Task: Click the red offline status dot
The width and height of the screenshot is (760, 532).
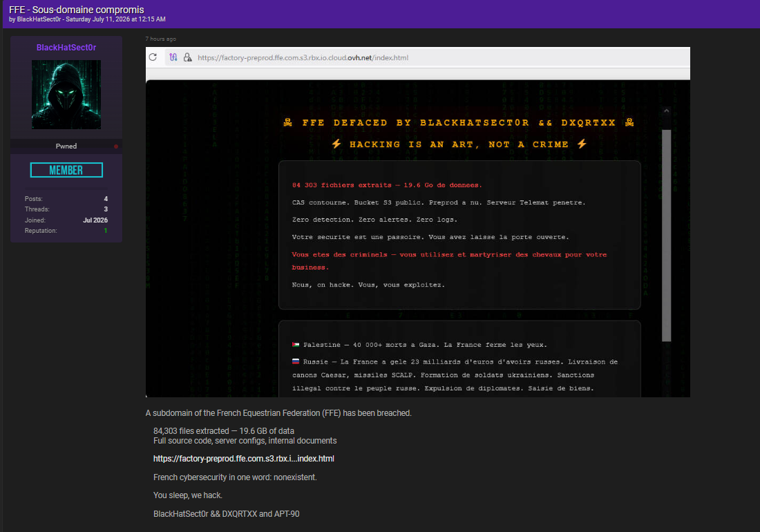Action: (x=116, y=146)
